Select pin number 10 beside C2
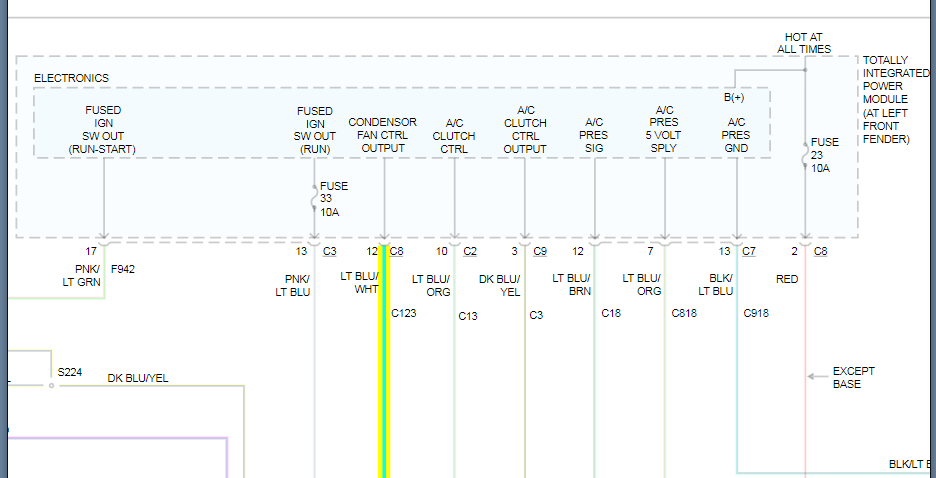The width and height of the screenshot is (936, 478). pyautogui.click(x=441, y=252)
